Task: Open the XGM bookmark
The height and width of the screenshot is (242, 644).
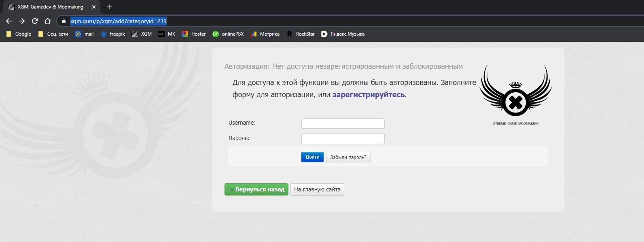Action: click(x=142, y=34)
